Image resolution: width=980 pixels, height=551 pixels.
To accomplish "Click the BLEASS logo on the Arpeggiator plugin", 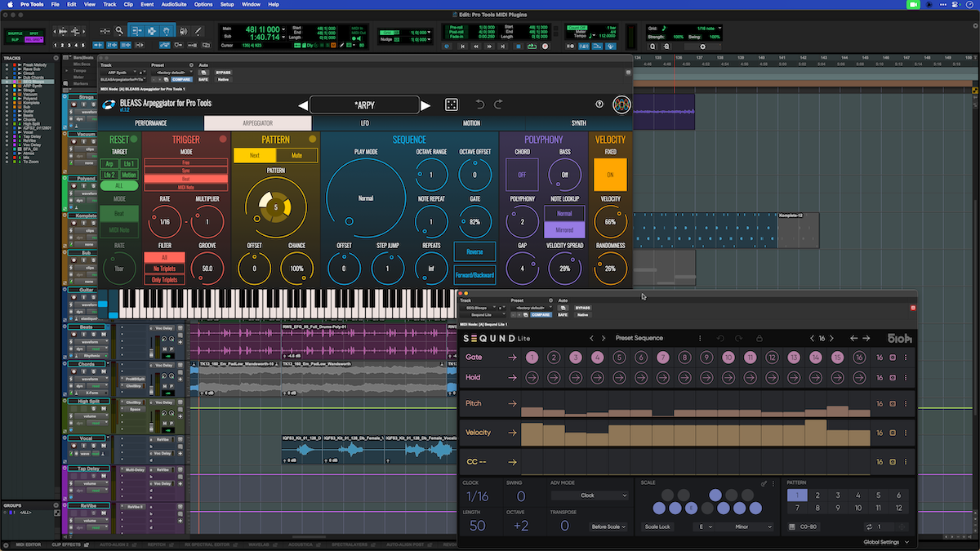I will tap(108, 104).
